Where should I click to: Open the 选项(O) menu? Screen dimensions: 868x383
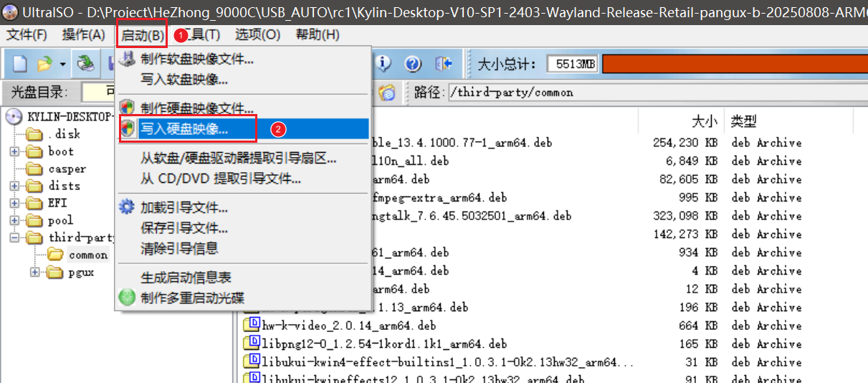click(258, 34)
